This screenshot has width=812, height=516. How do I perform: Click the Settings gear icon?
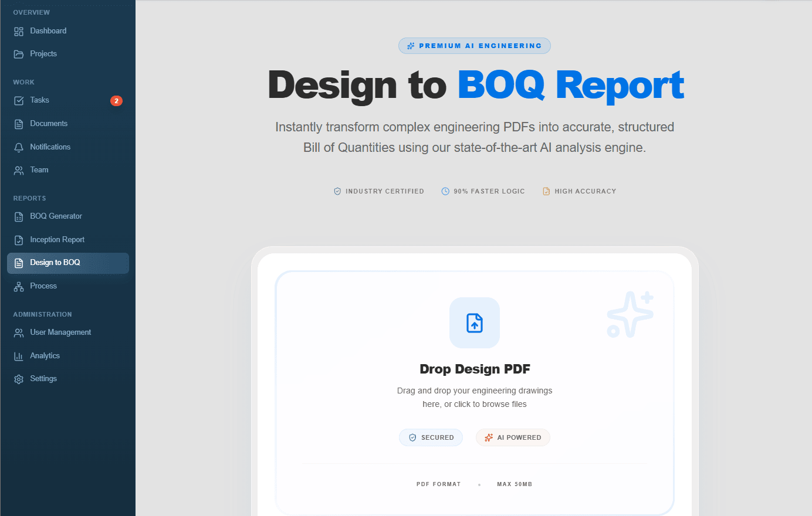pyautogui.click(x=19, y=379)
